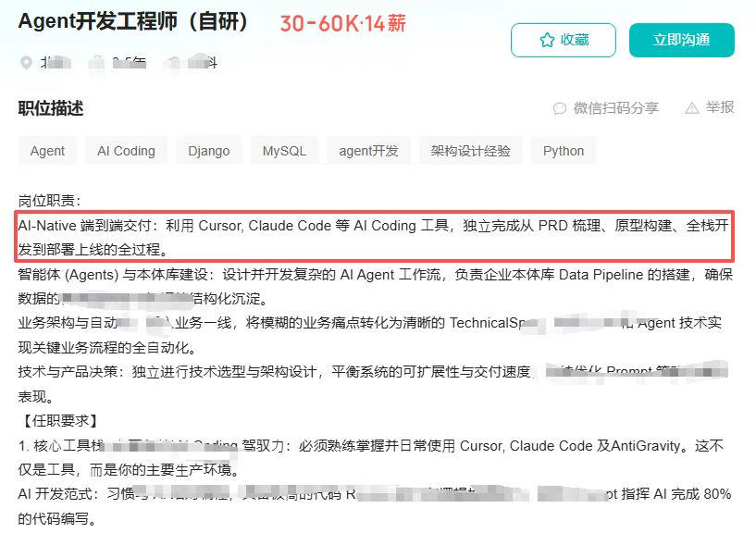The image size is (756, 533).
Task: Click the 技术与产品决策 paragraph
Action: point(373,384)
